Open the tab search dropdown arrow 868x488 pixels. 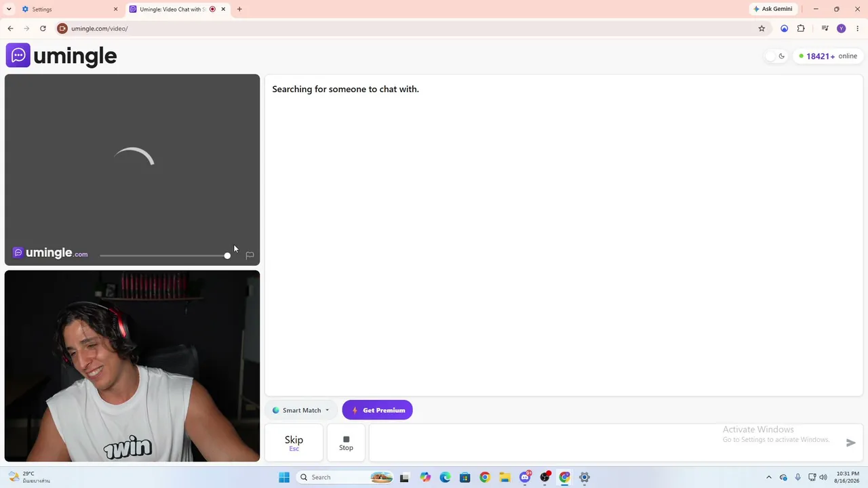[x=9, y=9]
